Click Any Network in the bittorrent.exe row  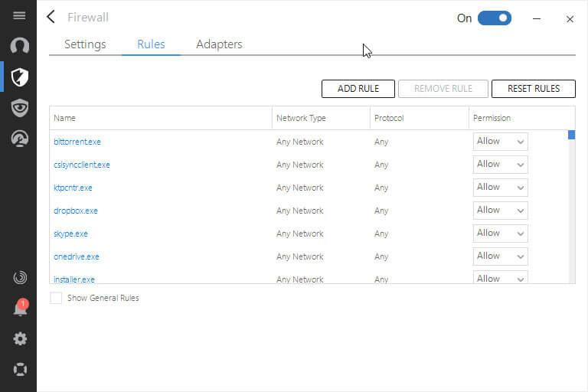click(x=299, y=142)
